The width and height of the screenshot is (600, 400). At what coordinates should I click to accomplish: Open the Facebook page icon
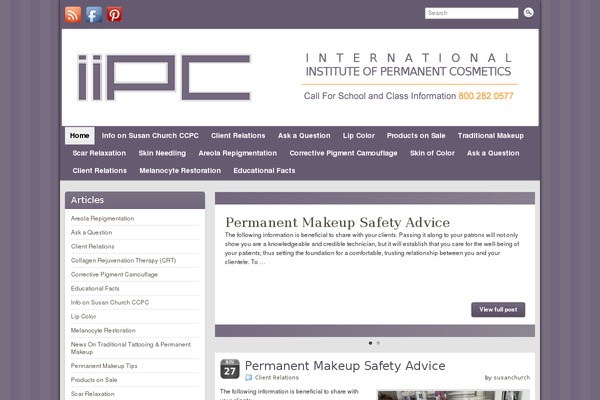click(x=94, y=15)
